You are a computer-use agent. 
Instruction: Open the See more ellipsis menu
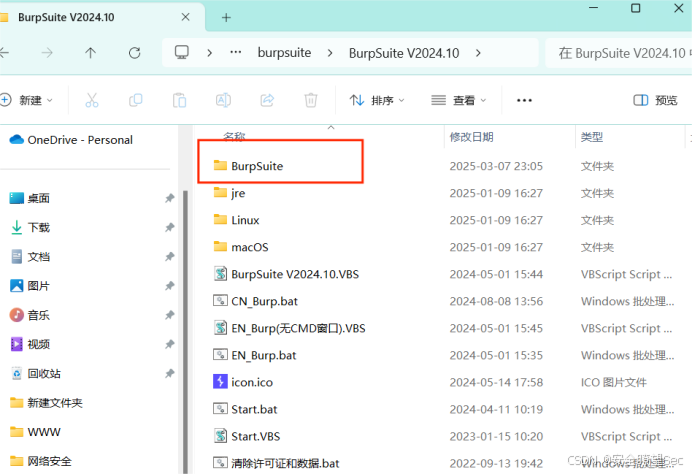524,101
